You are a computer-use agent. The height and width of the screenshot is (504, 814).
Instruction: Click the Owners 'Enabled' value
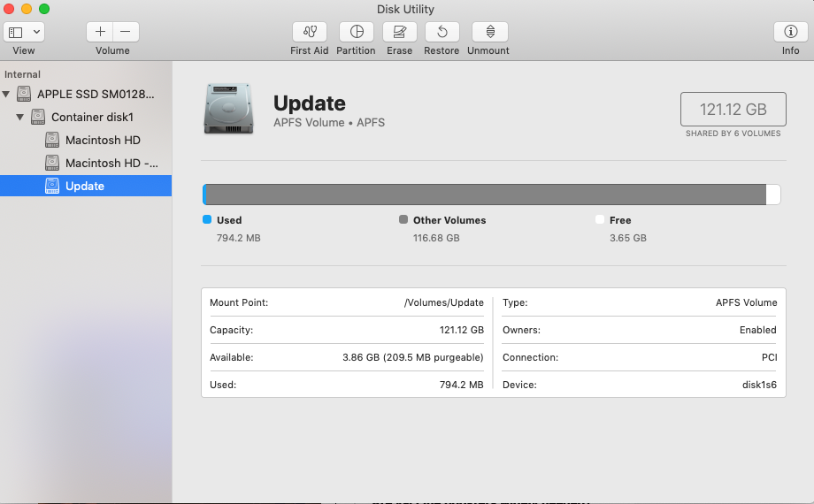[x=758, y=330]
